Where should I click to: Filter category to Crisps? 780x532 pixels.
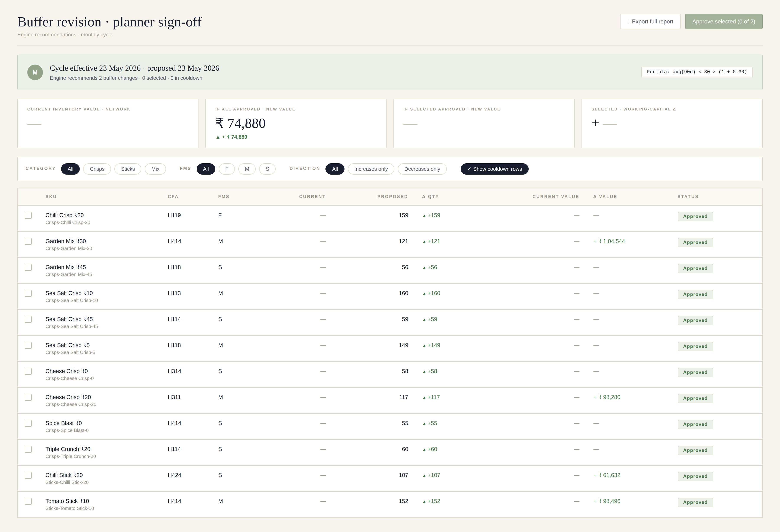point(97,169)
